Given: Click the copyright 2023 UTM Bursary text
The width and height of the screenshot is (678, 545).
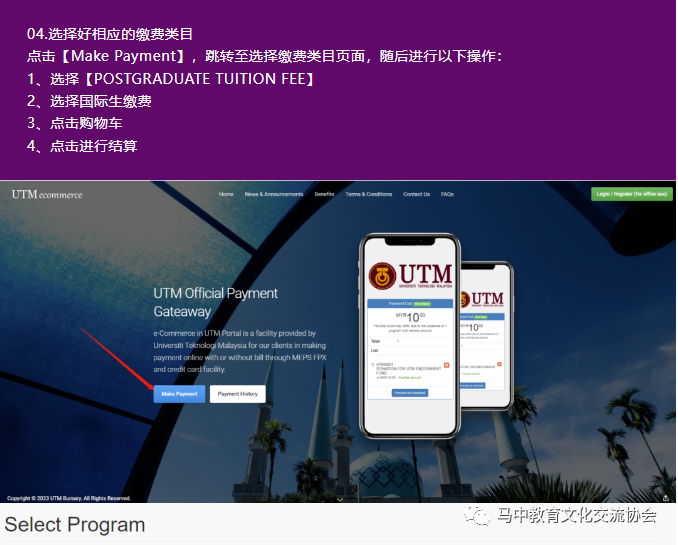Looking at the screenshot, I should (69, 498).
